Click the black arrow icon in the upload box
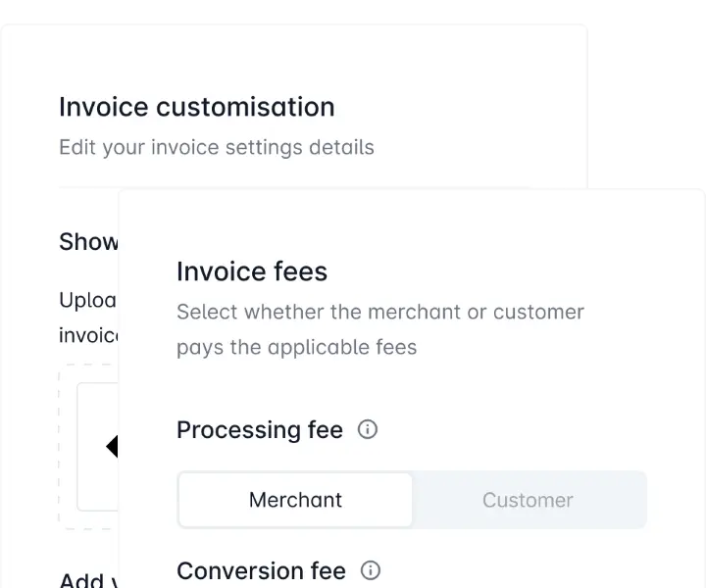The height and width of the screenshot is (588, 706). pos(112,447)
